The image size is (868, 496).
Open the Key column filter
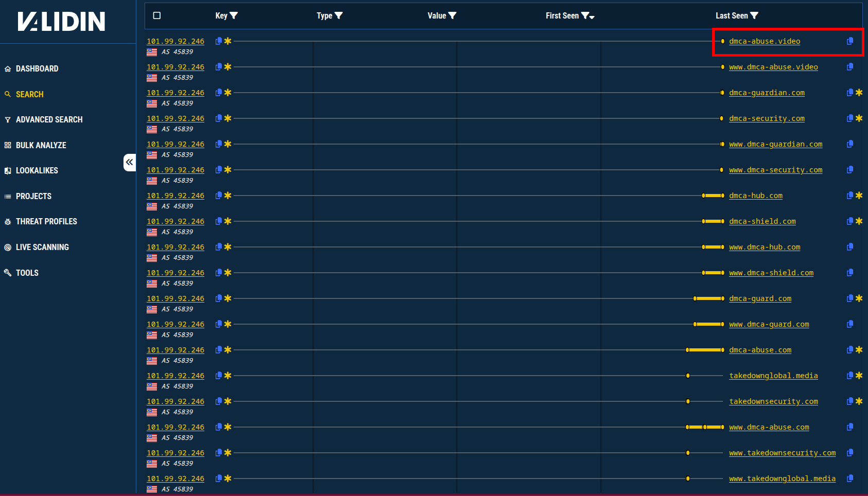pyautogui.click(x=234, y=16)
